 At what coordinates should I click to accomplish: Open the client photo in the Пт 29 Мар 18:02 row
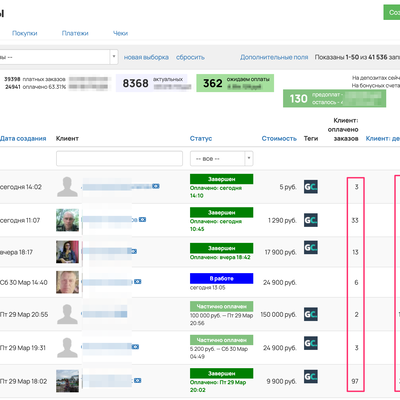68,381
